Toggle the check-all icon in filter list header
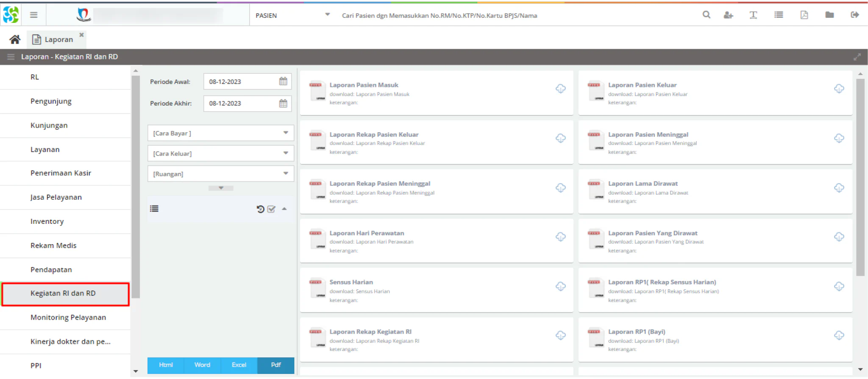868x379 pixels. (271, 209)
